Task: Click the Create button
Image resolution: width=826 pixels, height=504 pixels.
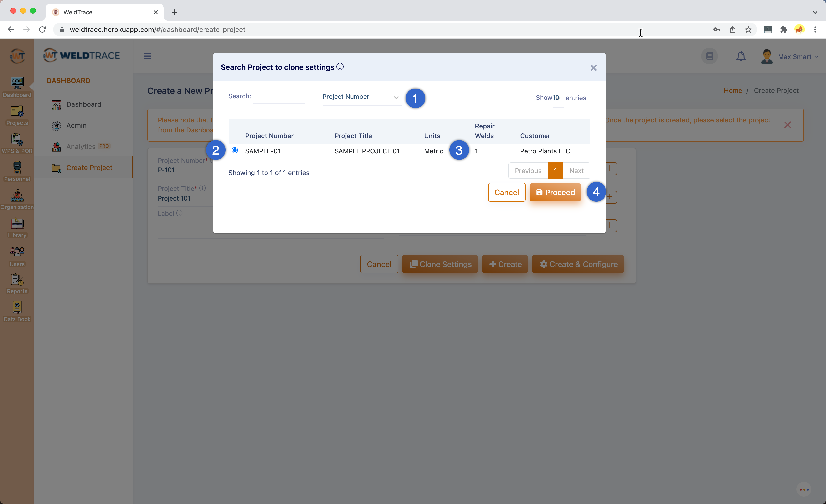Action: click(x=505, y=264)
